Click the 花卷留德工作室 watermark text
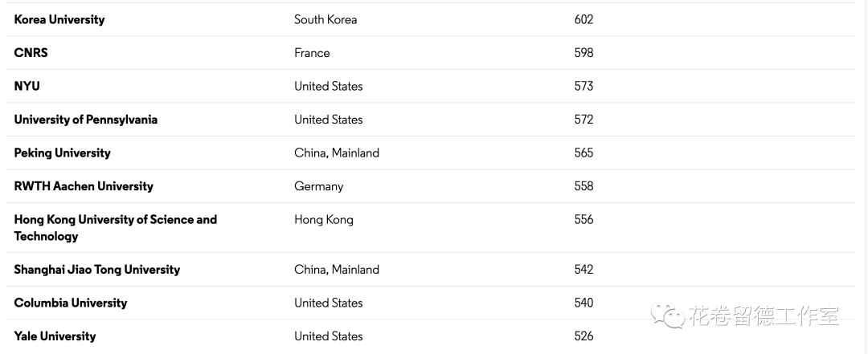The image size is (868, 354). pos(764,315)
